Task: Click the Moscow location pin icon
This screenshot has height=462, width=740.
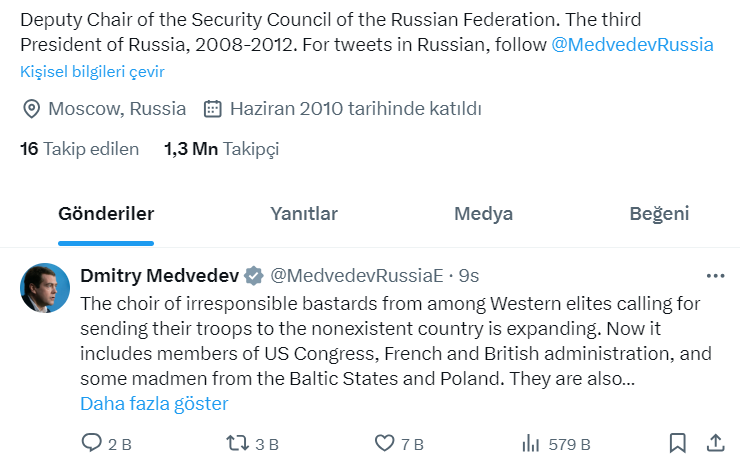Action: tap(31, 108)
